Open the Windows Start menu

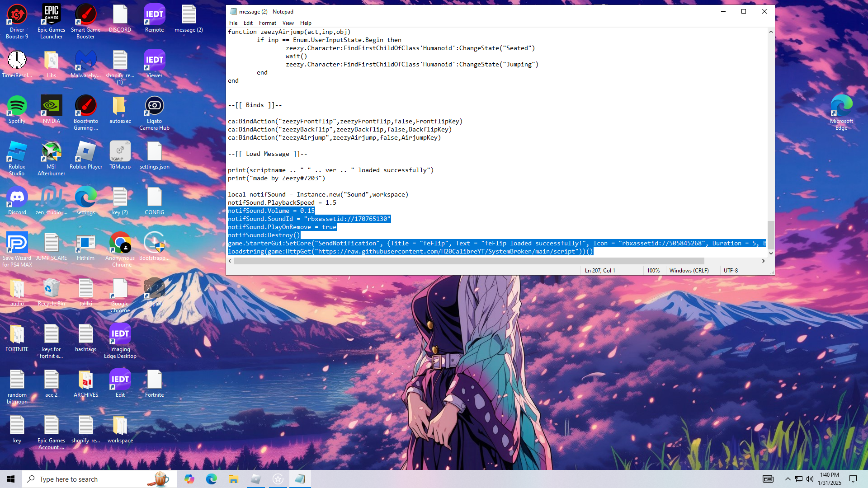[11, 479]
